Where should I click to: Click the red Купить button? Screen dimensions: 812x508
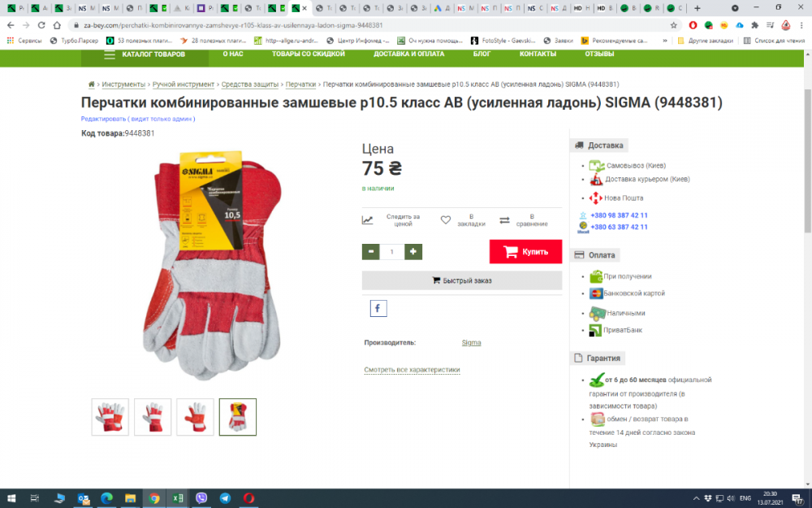[x=525, y=252]
